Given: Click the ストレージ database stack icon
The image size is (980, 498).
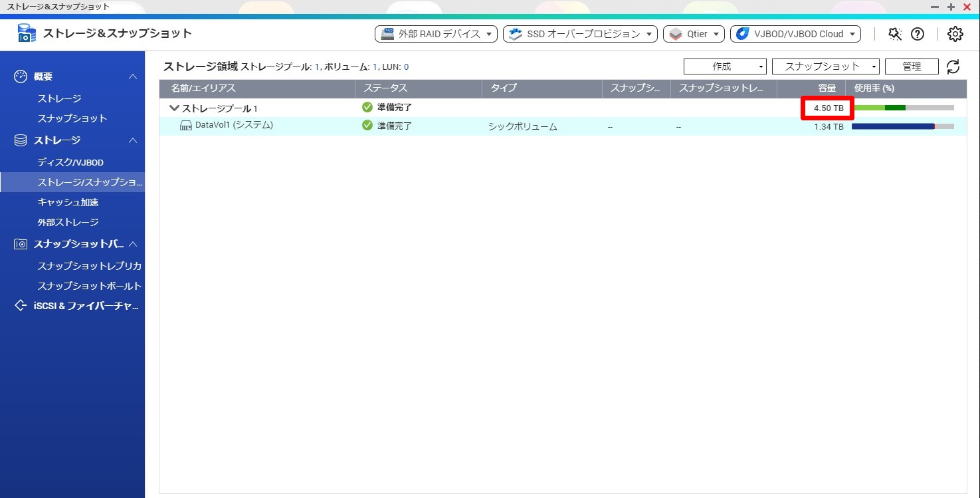Looking at the screenshot, I should (21, 140).
